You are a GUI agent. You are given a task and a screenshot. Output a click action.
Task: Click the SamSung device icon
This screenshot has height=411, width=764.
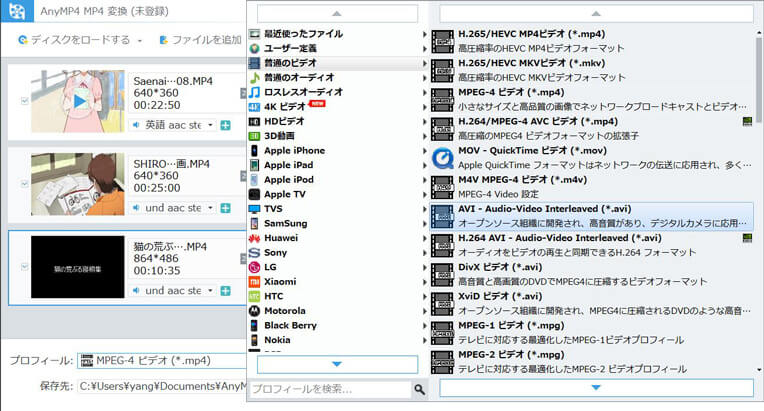[x=254, y=224]
